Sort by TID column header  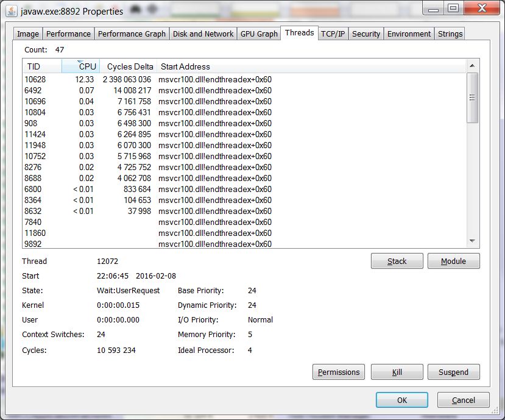click(42, 66)
